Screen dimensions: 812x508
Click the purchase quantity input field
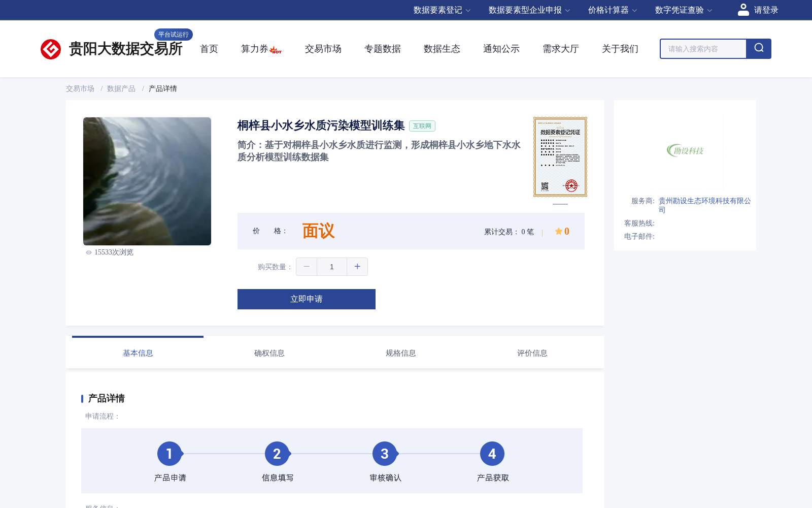click(332, 267)
